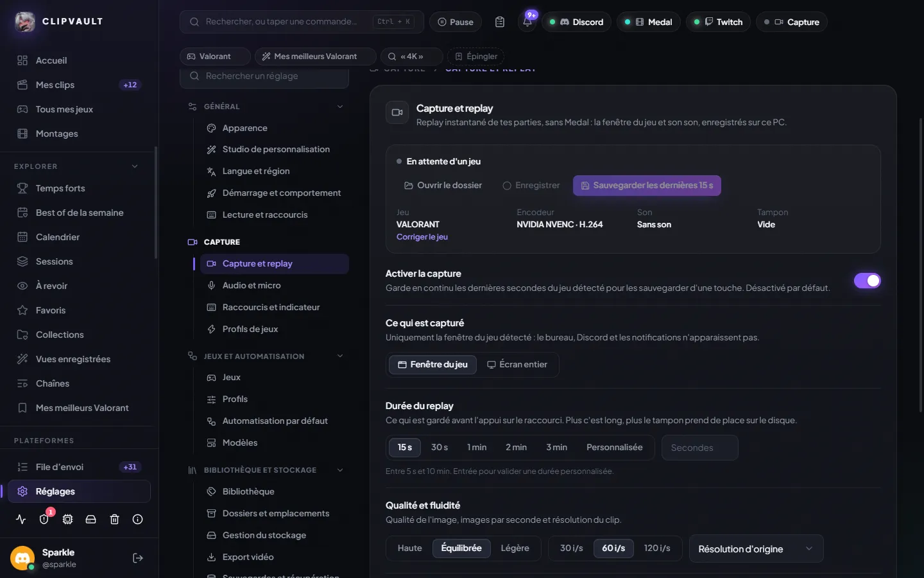Collapse the Explorer sidebar section

click(x=135, y=166)
